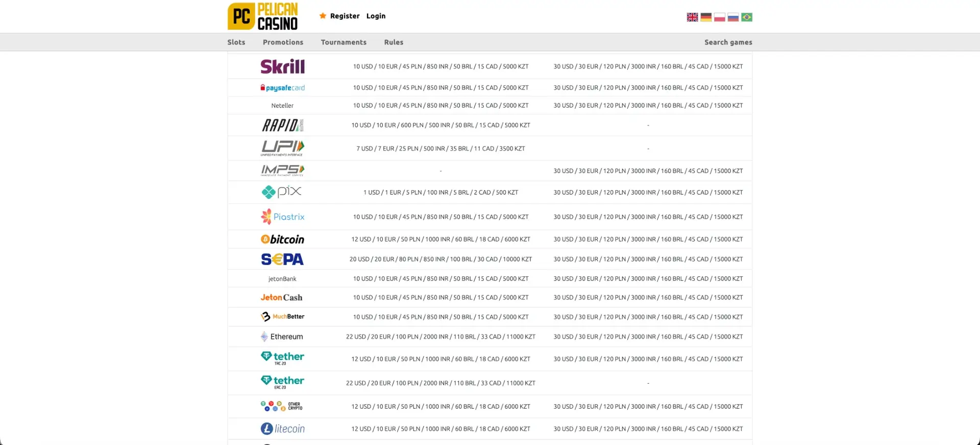Click the Piastrix logo
Image resolution: width=980 pixels, height=445 pixels.
(x=282, y=217)
